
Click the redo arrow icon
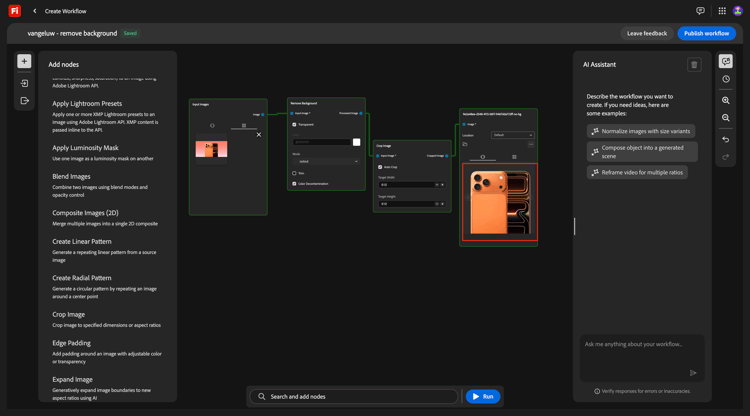pos(726,157)
